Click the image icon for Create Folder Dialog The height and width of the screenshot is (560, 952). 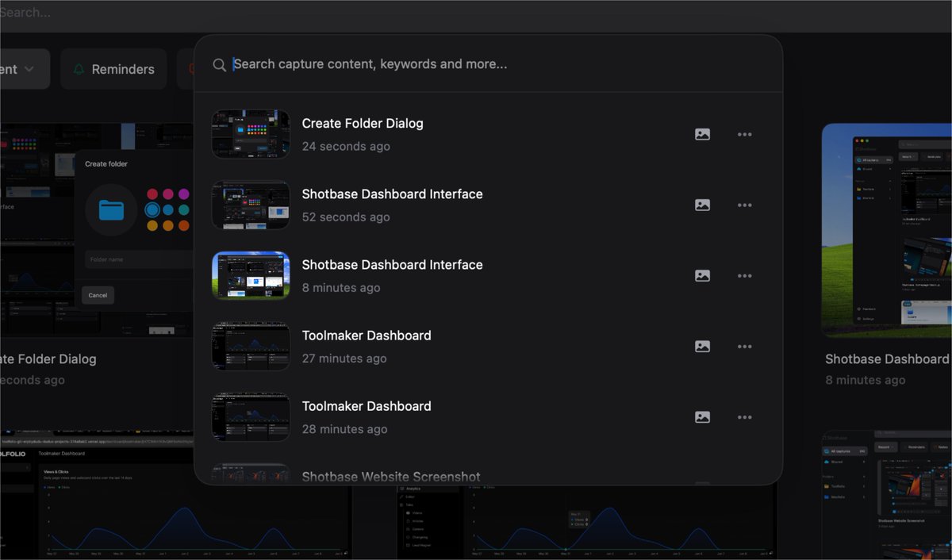tap(702, 135)
